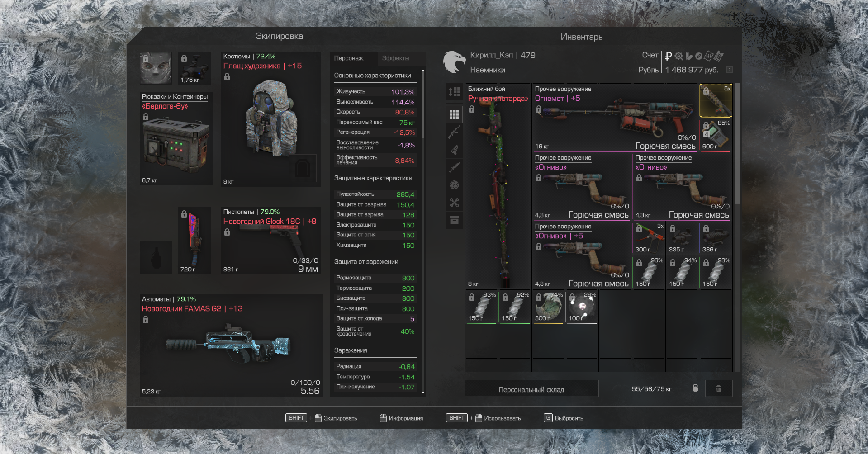Click the Экипировать hint
Image resolution: width=868 pixels, height=454 pixels.
[321, 418]
